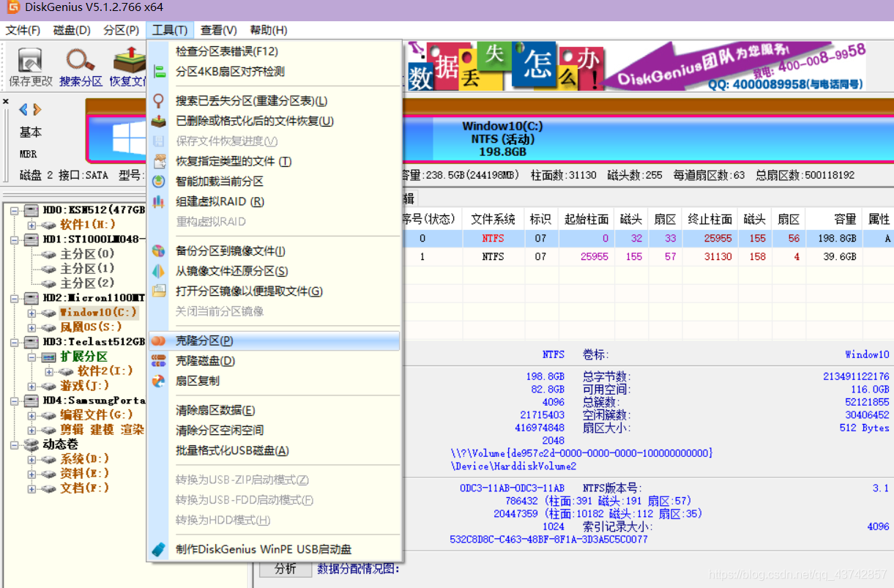Choose Clone Partition (克隆分区) entry

(274, 340)
